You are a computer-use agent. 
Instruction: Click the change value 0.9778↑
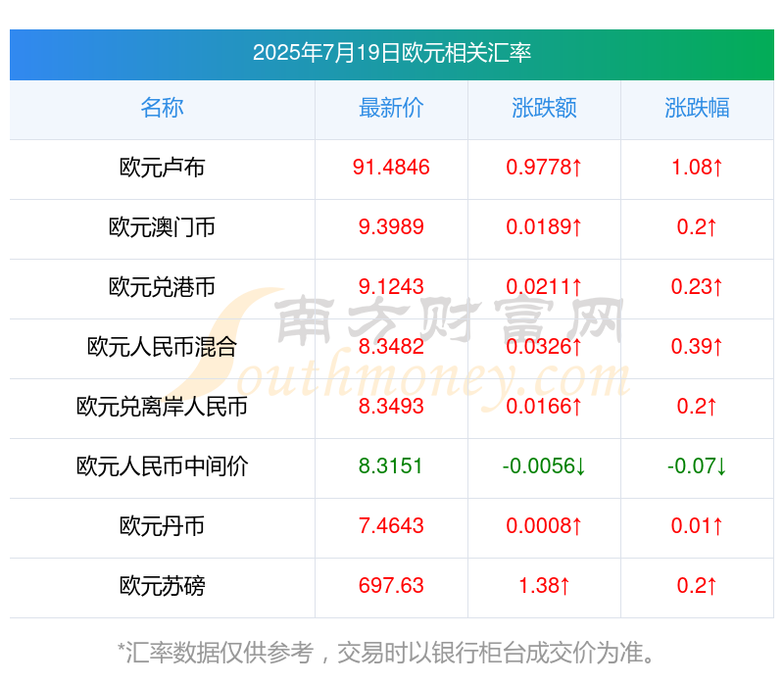544,168
